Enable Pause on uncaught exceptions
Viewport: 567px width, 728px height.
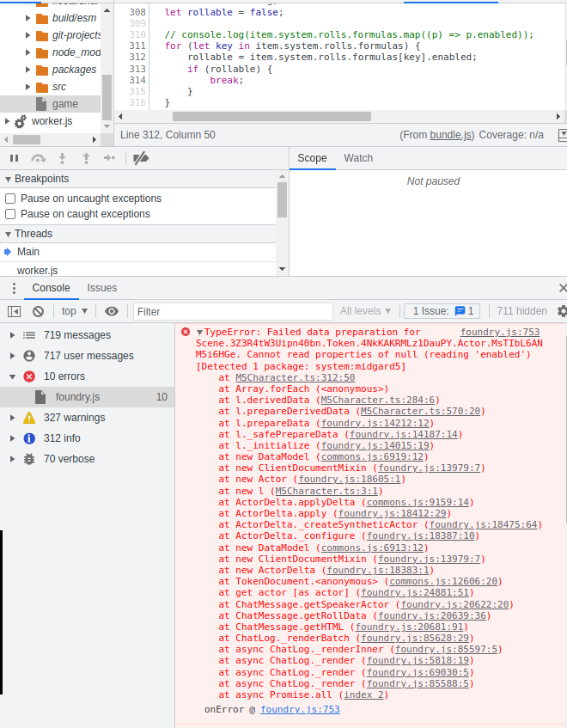(11, 199)
